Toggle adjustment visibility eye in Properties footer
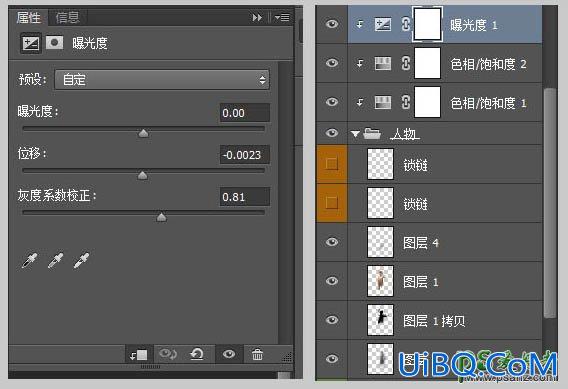Viewport: 568px width, 389px height. pyautogui.click(x=229, y=354)
